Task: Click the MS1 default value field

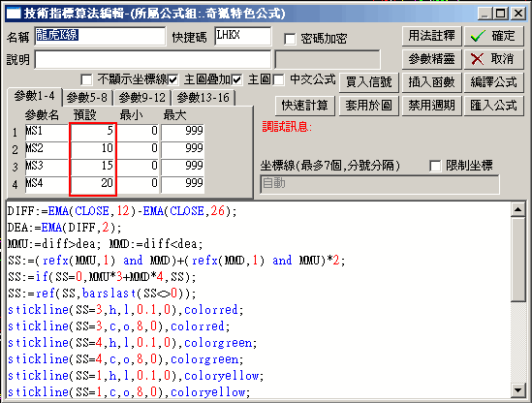Action: (x=93, y=131)
